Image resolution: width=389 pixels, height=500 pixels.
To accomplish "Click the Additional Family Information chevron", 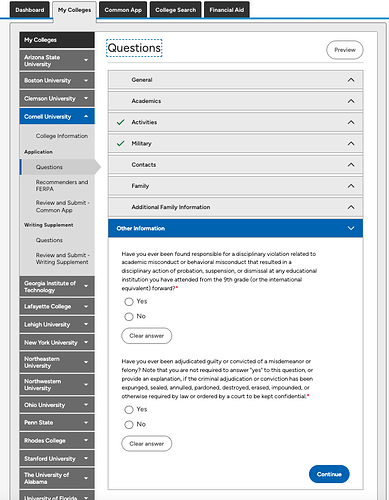I will click(351, 207).
